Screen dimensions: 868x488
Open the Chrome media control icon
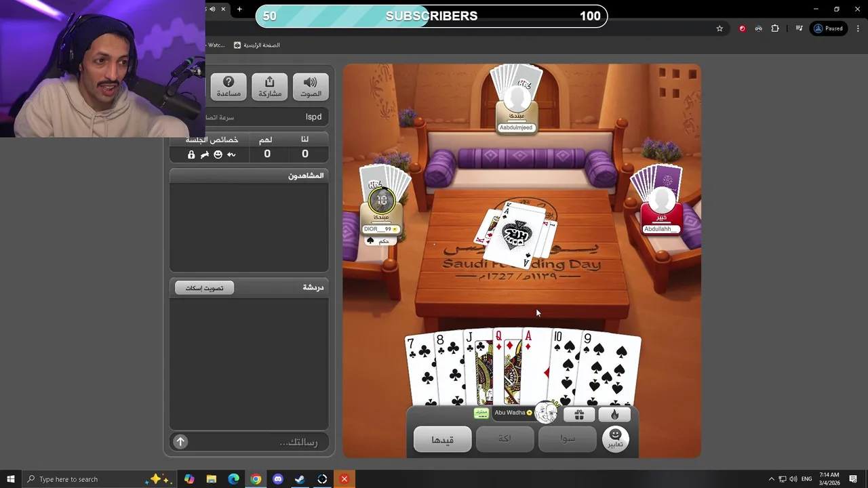(x=800, y=28)
